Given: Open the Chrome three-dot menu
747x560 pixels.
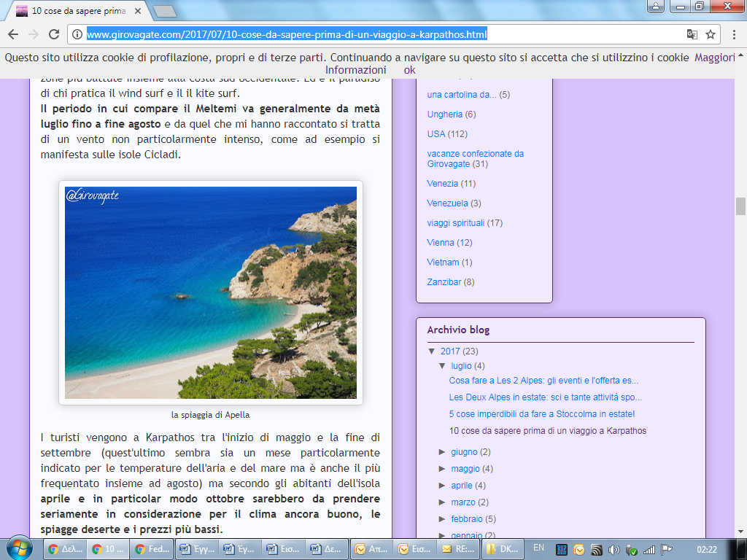Looking at the screenshot, I should coord(734,34).
